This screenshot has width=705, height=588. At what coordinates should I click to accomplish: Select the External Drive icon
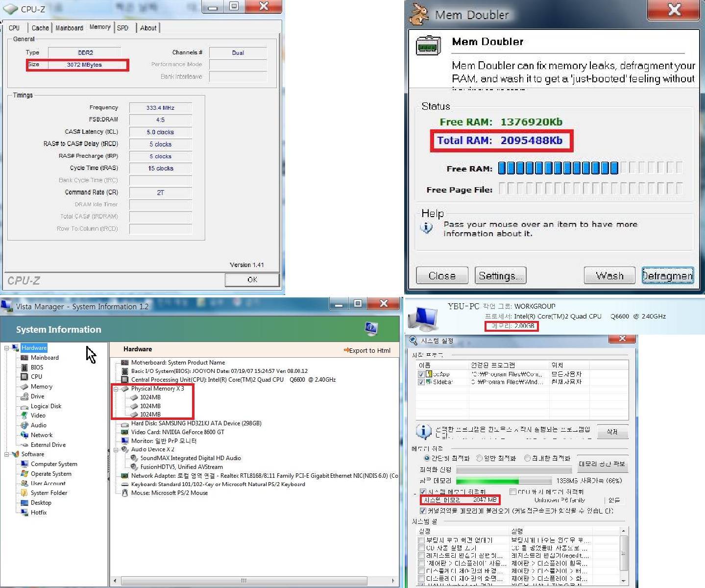point(24,445)
